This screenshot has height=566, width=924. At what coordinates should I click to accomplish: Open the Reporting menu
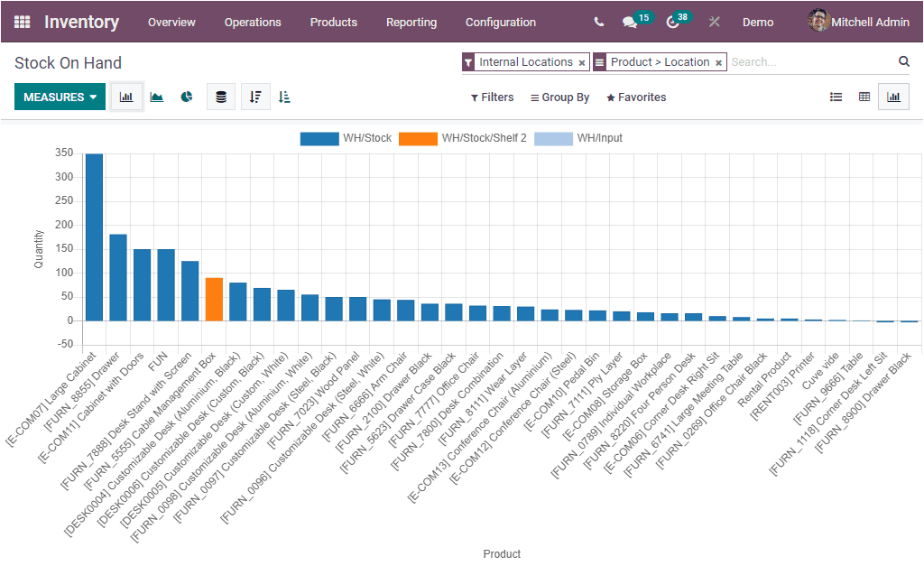click(x=411, y=22)
